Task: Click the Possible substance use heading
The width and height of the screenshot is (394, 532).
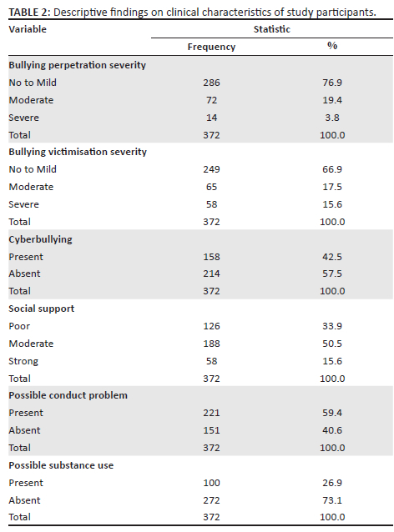Action: pos(61,465)
